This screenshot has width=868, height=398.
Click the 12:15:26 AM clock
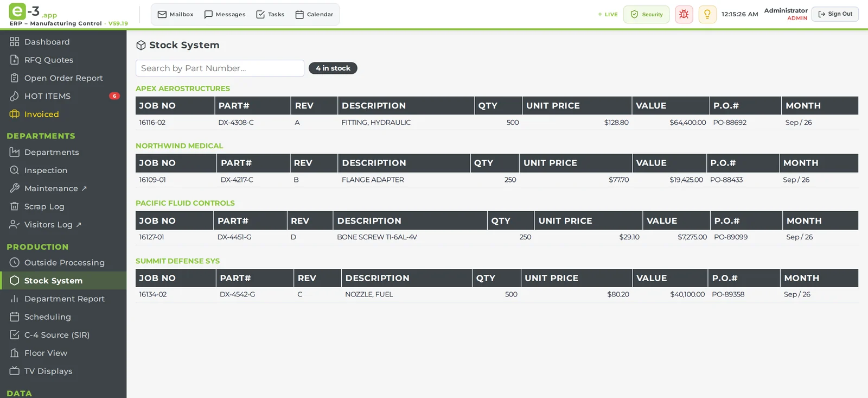[x=739, y=14]
